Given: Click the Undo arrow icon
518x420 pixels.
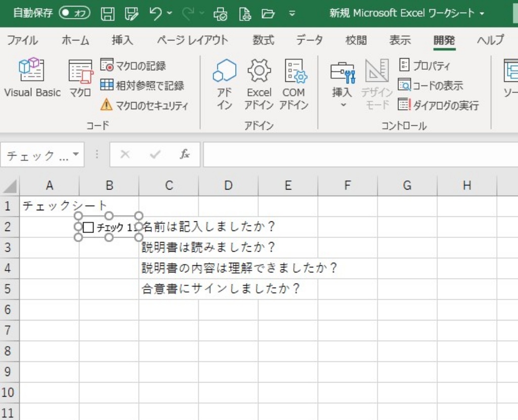Looking at the screenshot, I should click(x=155, y=14).
